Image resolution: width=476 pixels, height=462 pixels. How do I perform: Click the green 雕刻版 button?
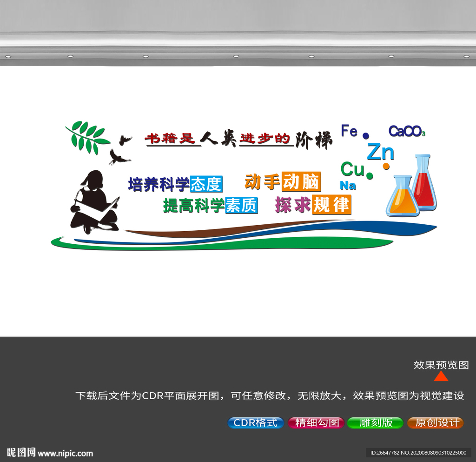(x=375, y=422)
